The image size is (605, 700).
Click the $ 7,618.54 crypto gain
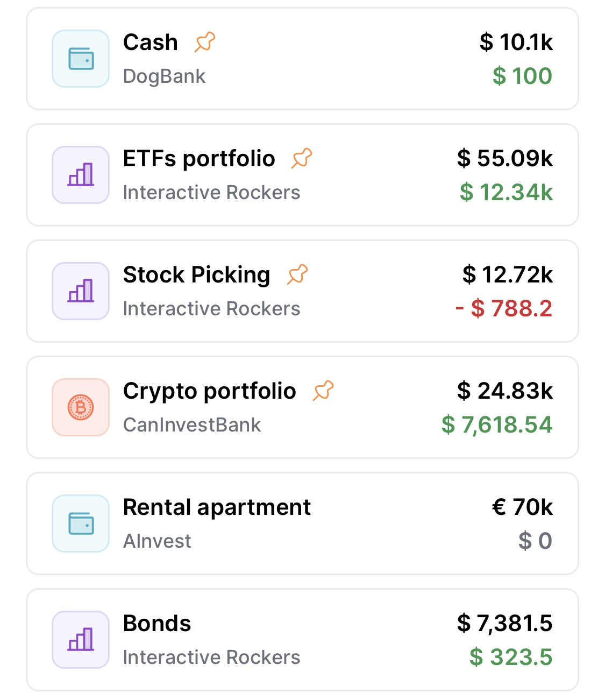pos(497,425)
